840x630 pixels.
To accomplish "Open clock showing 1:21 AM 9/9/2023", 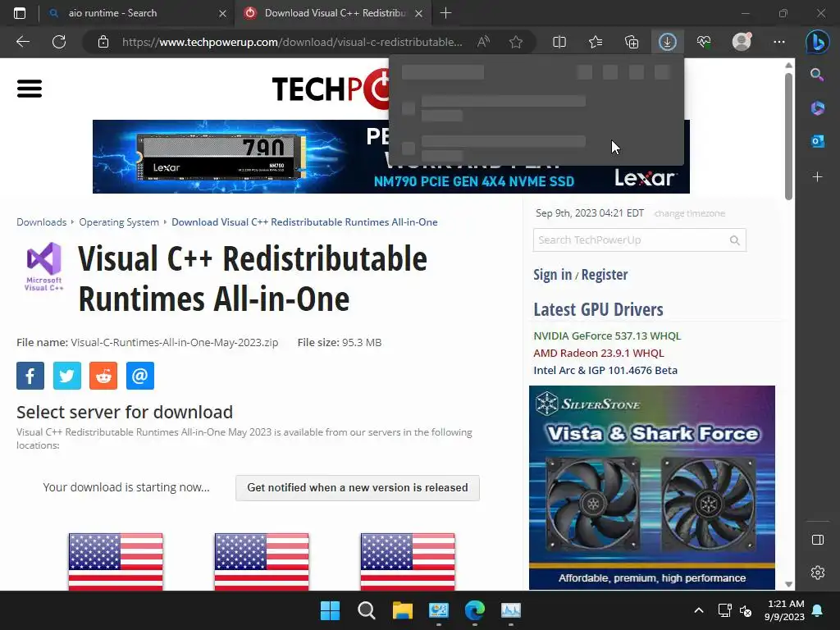I will (785, 610).
